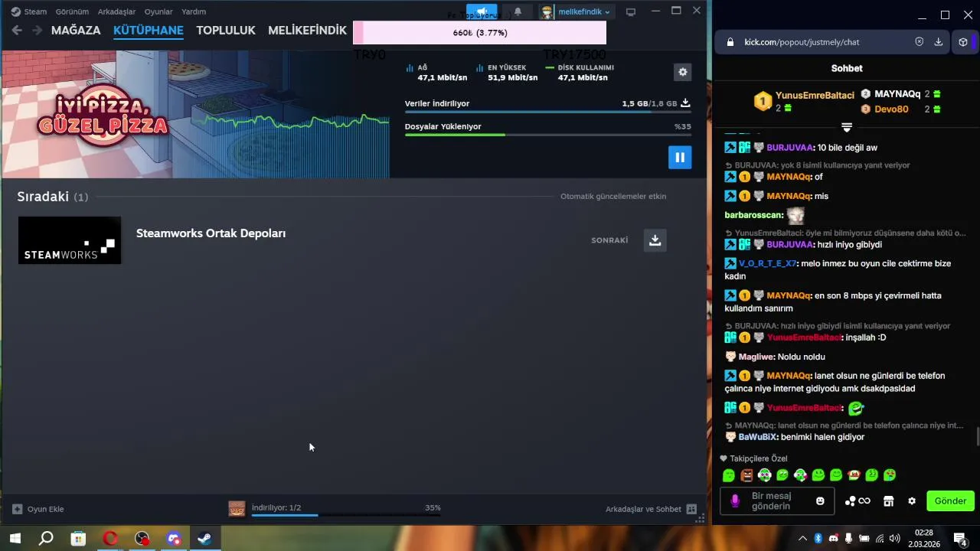Click download button next to SONRAKİ
Viewport: 980px width, 551px height.
click(x=655, y=240)
